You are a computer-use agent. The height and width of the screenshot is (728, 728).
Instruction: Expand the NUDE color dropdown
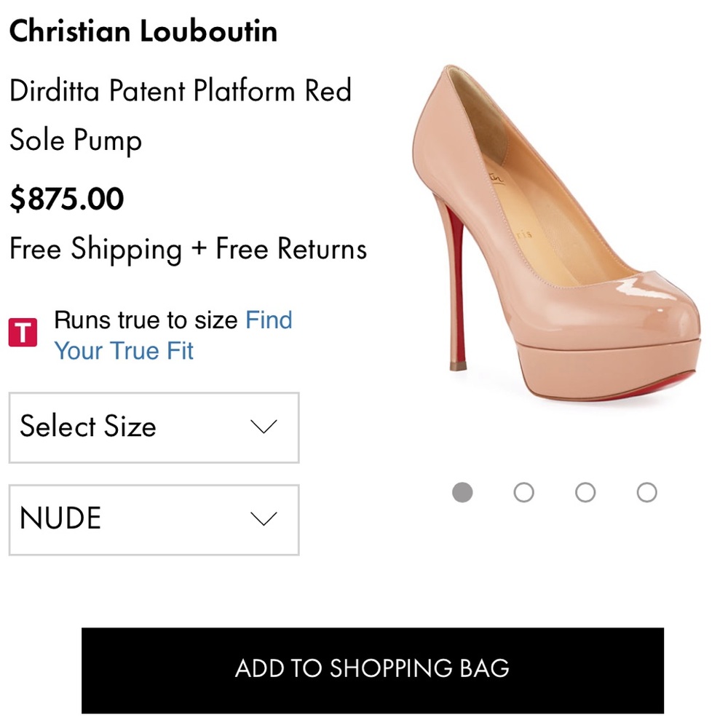pos(153,519)
